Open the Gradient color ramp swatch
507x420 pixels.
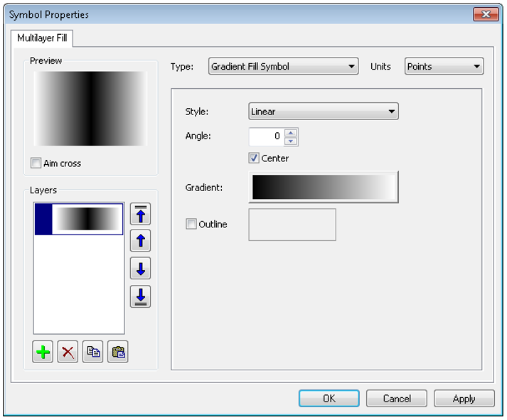click(323, 187)
